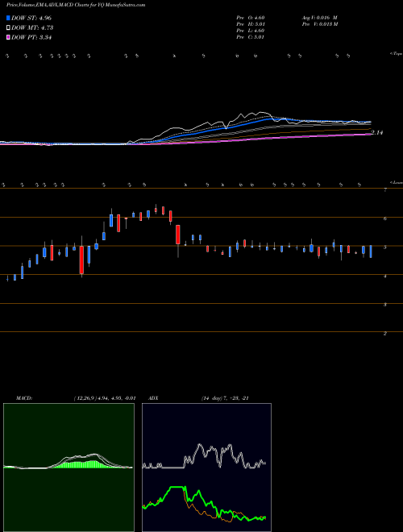The height and width of the screenshot is (532, 403).
Task: Click the 'MACD:' panel heading
Action: coord(24,398)
